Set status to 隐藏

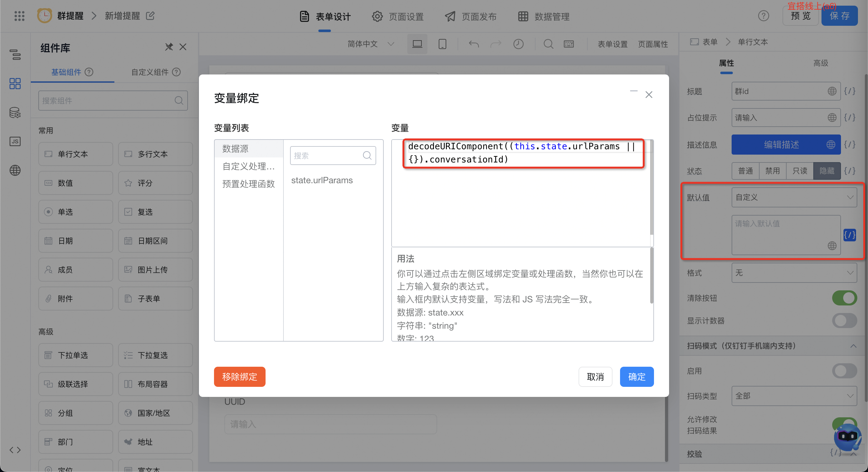click(x=827, y=171)
